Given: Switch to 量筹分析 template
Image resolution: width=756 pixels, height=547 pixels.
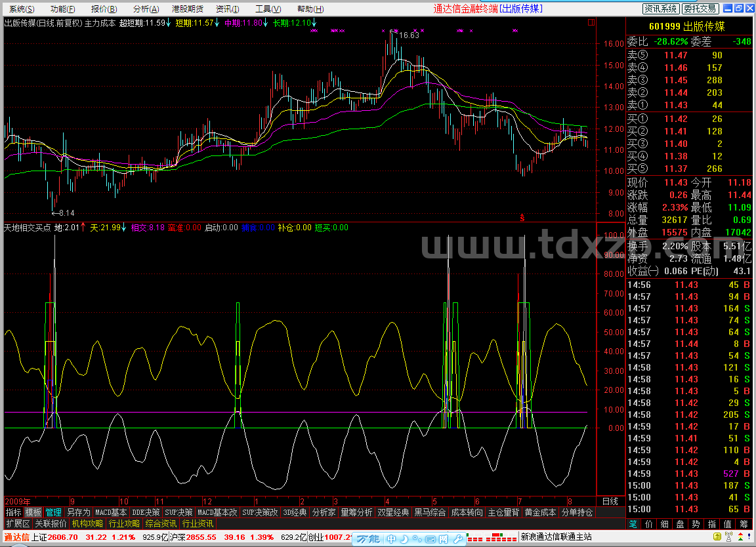Looking at the screenshot, I should [356, 512].
